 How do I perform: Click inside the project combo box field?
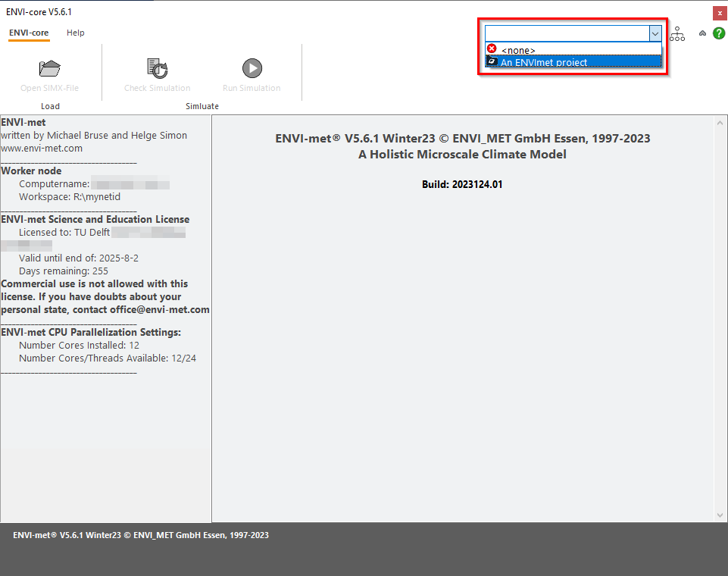[x=566, y=33]
